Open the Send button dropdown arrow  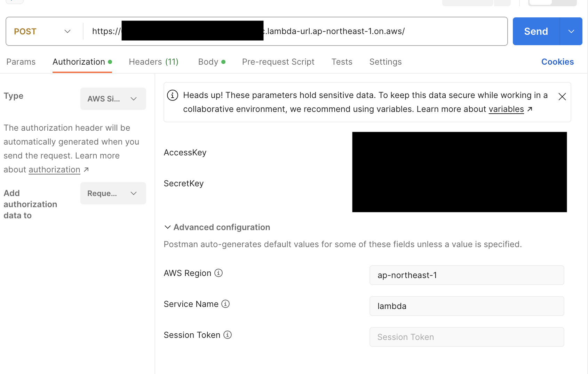(571, 31)
